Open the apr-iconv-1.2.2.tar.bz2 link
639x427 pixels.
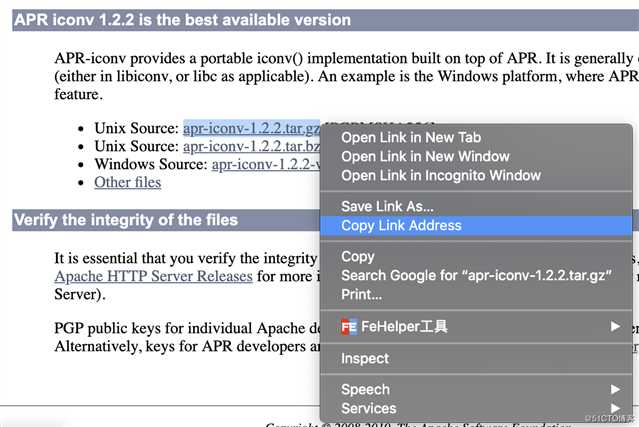(x=251, y=146)
